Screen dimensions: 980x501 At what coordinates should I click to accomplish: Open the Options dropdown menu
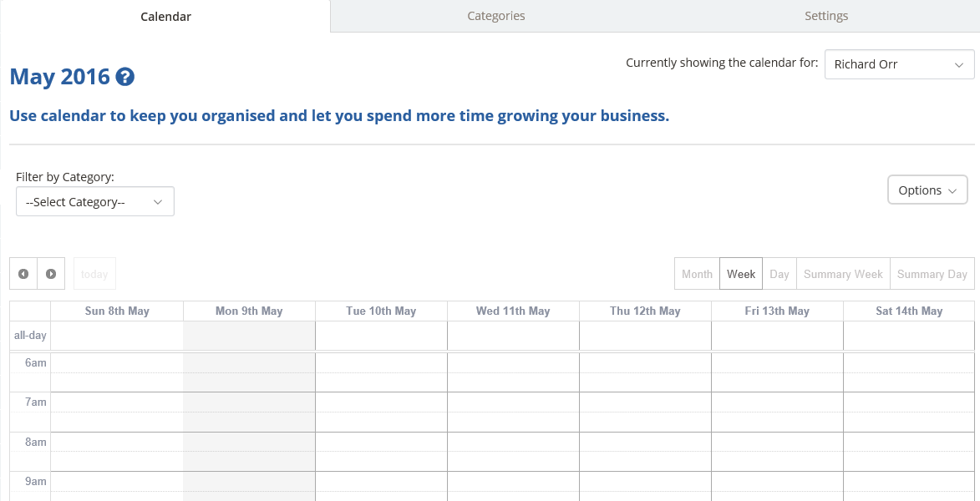tap(927, 190)
